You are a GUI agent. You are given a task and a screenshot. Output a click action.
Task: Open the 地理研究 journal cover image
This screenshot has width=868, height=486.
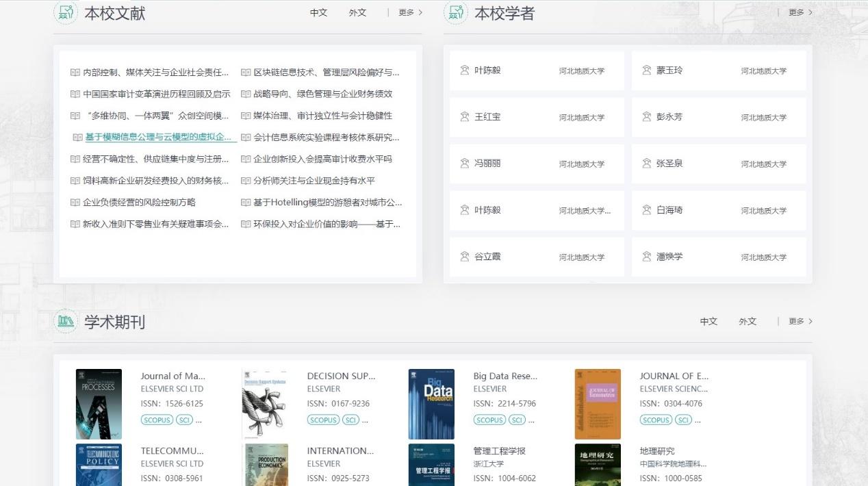pos(598,465)
